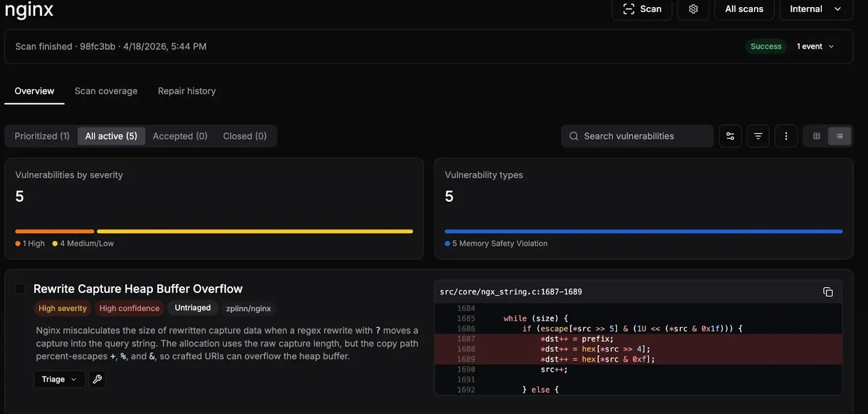The image size is (868, 414).
Task: Click the Scan button
Action: [642, 9]
